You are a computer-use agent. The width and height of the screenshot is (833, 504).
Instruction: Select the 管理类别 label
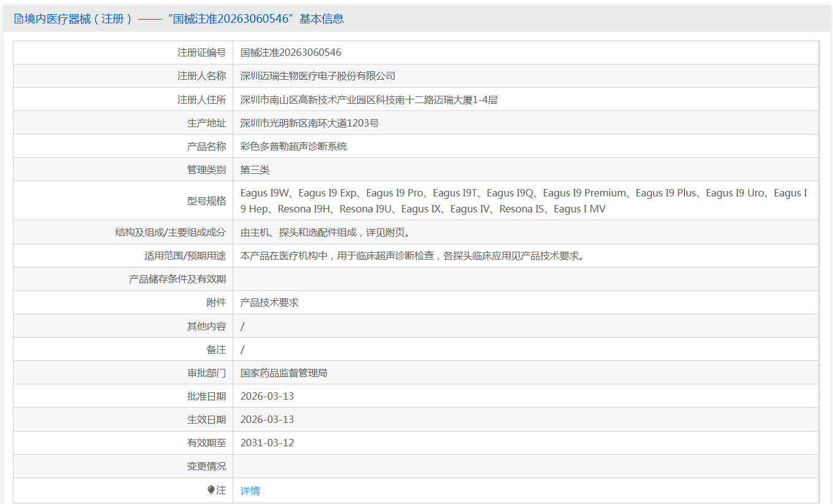[206, 169]
